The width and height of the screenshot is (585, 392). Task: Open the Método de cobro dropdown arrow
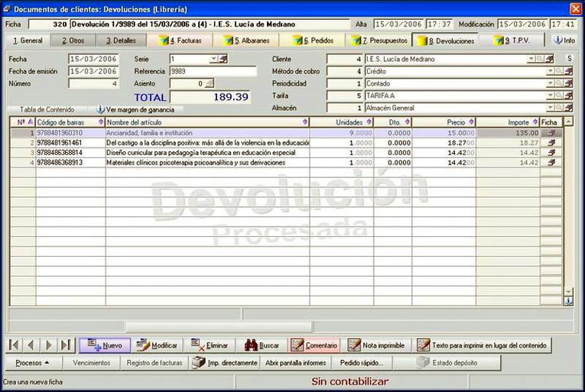(x=551, y=71)
